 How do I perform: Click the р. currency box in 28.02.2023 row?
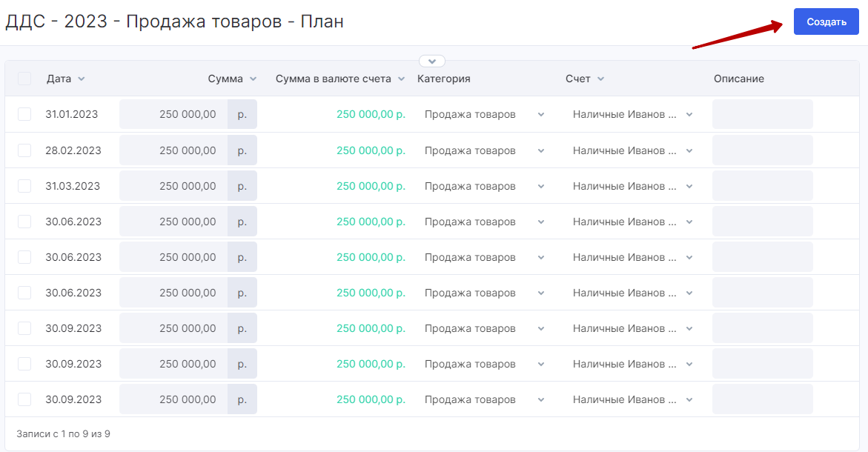242,150
